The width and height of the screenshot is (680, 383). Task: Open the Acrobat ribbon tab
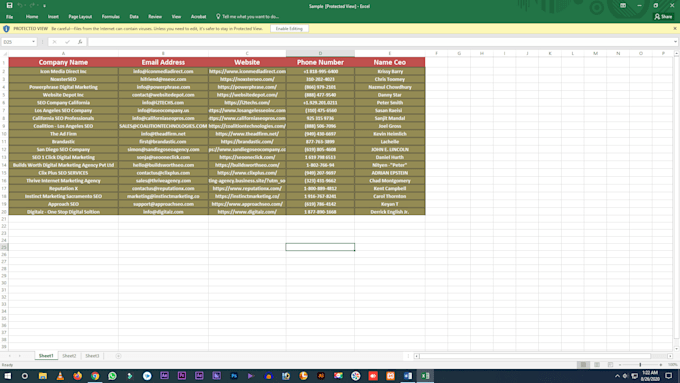click(x=198, y=16)
